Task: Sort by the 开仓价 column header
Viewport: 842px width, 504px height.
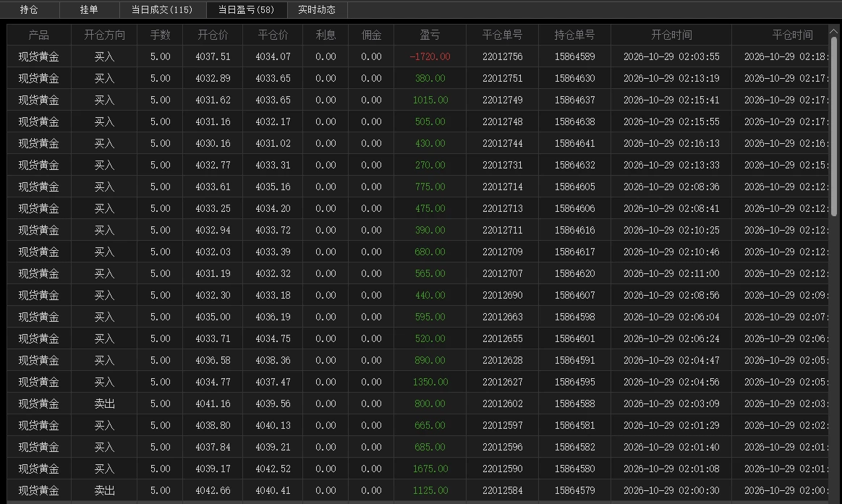Action: click(213, 35)
